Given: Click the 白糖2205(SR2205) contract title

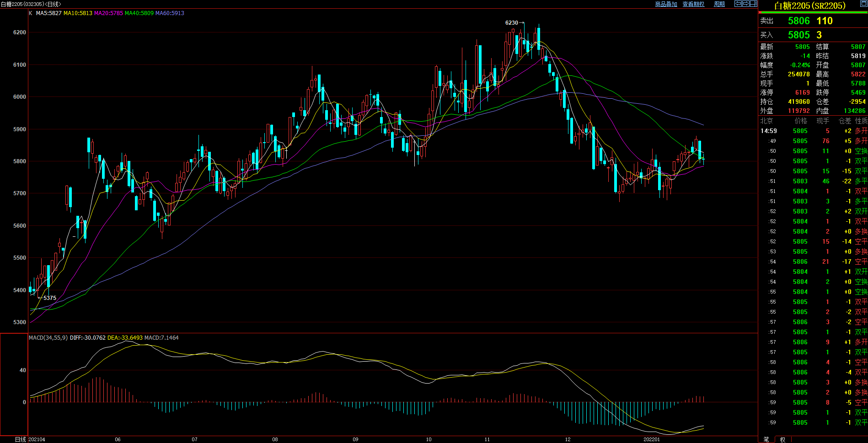Looking at the screenshot, I should point(809,6).
